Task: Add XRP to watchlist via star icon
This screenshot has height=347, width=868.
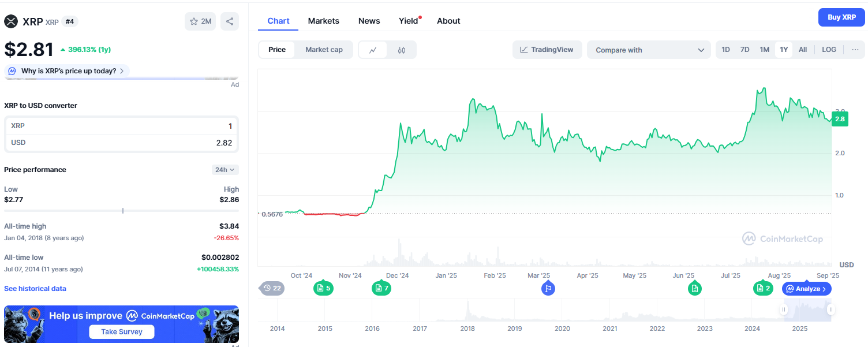Action: point(200,21)
